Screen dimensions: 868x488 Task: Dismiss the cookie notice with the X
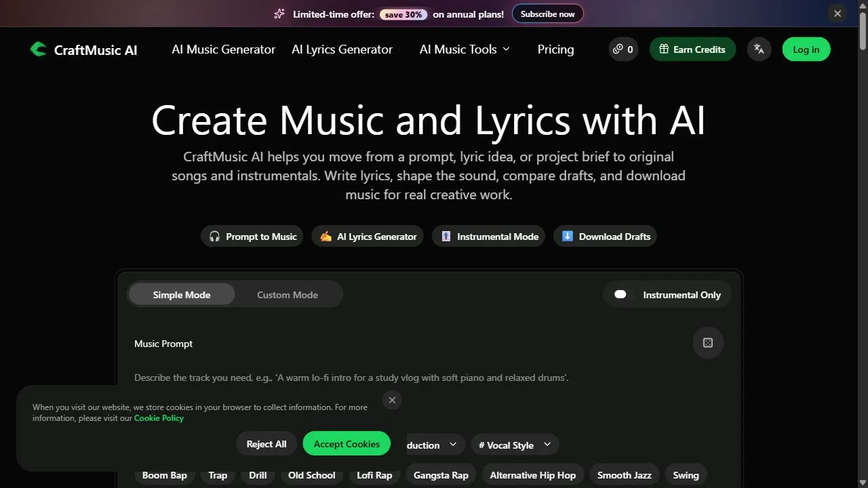click(392, 400)
